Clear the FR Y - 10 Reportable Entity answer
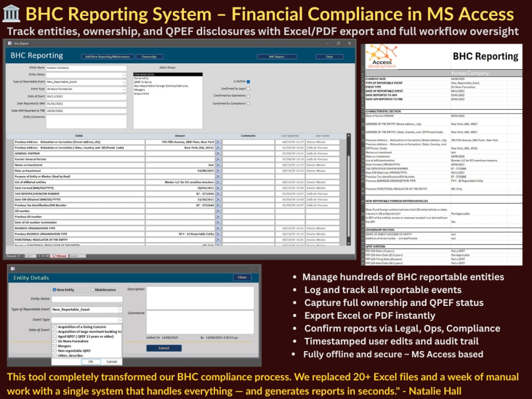Viewport: 532px width, 399px height. (218, 235)
